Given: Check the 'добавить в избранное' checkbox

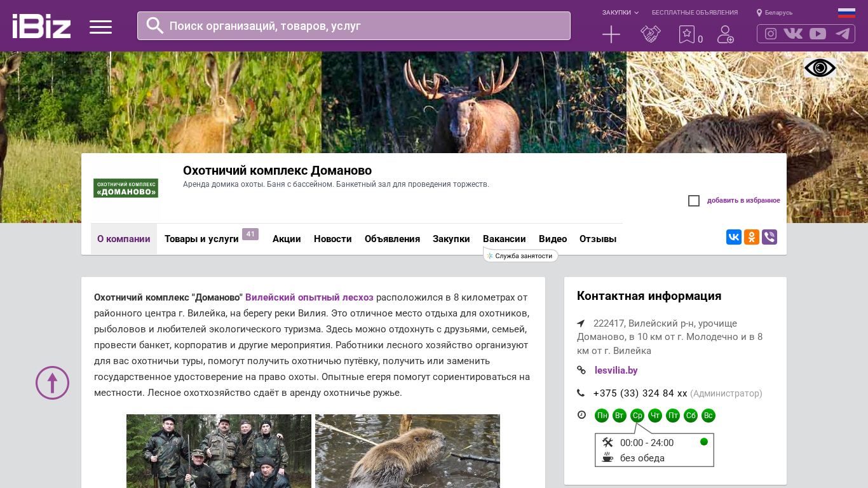Looking at the screenshot, I should [694, 201].
